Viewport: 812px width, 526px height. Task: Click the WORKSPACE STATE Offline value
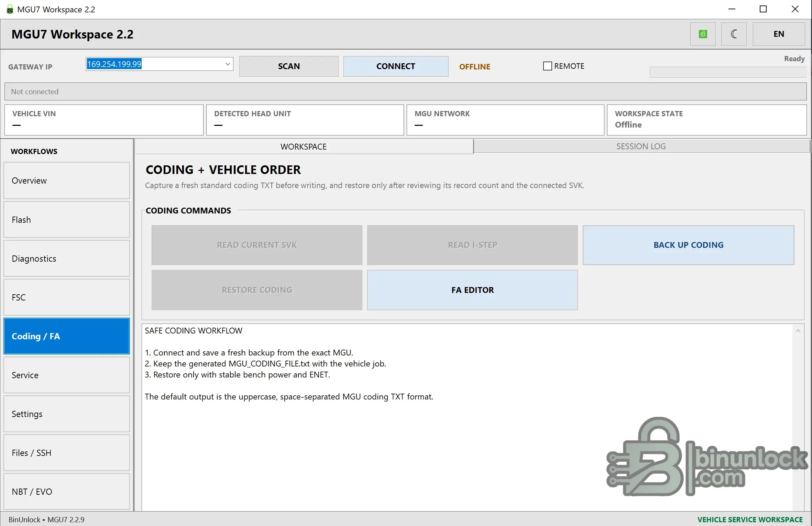tap(628, 125)
